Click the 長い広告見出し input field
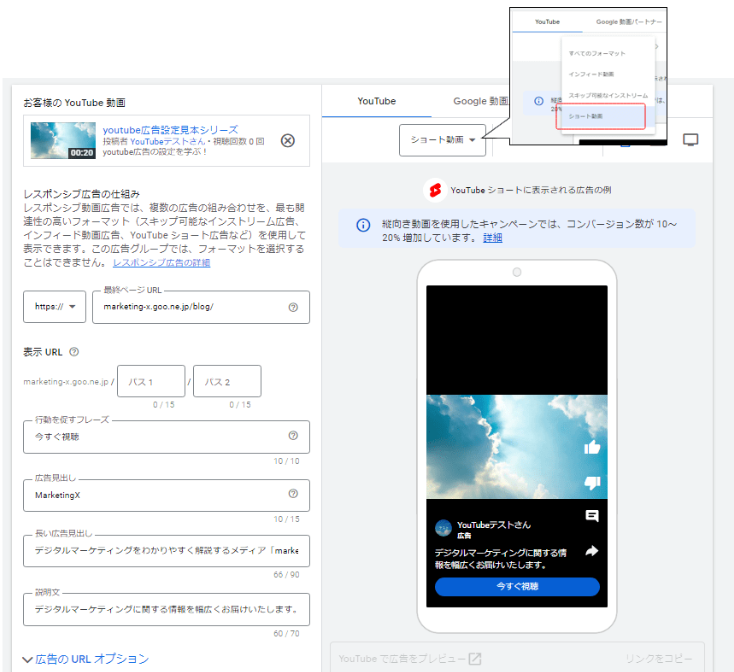734x672 pixels. 166,551
